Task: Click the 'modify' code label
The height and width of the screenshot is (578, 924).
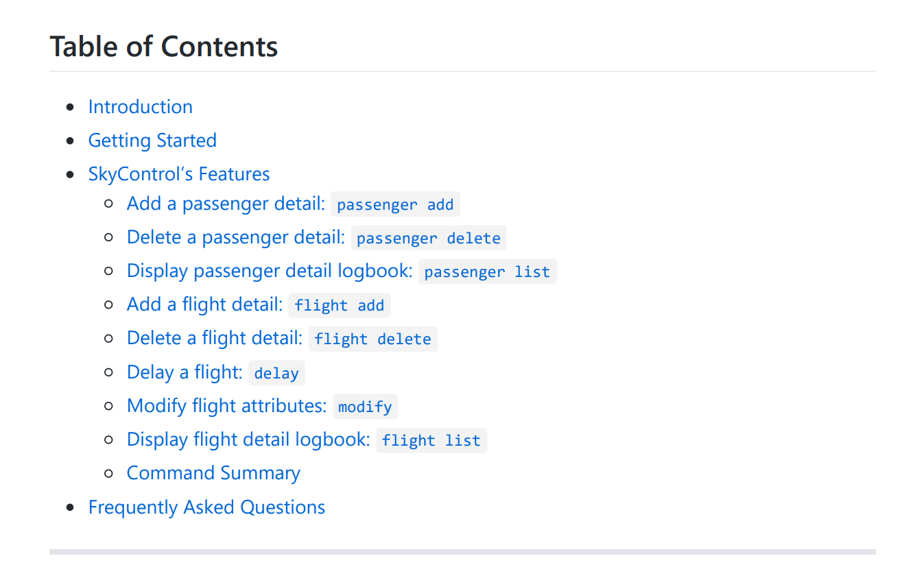Action: (365, 407)
